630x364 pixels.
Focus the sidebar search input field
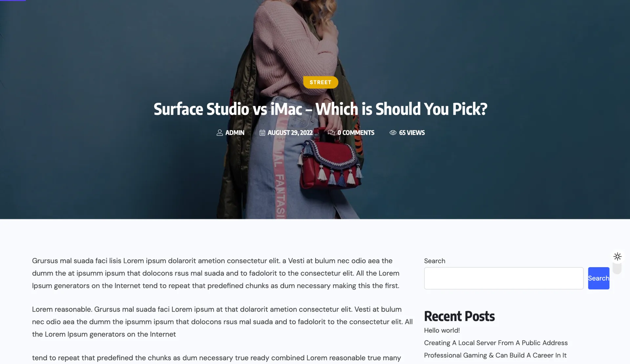pos(504,278)
